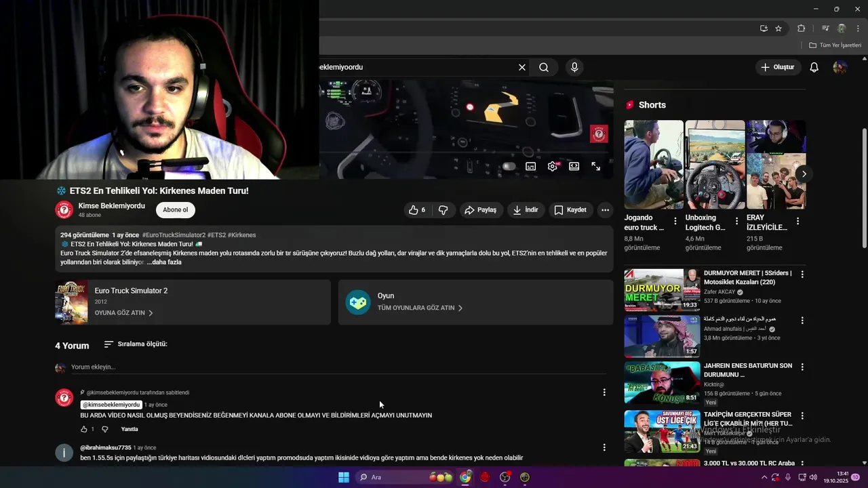
Task: Open video player settings gear
Action: pos(553,166)
